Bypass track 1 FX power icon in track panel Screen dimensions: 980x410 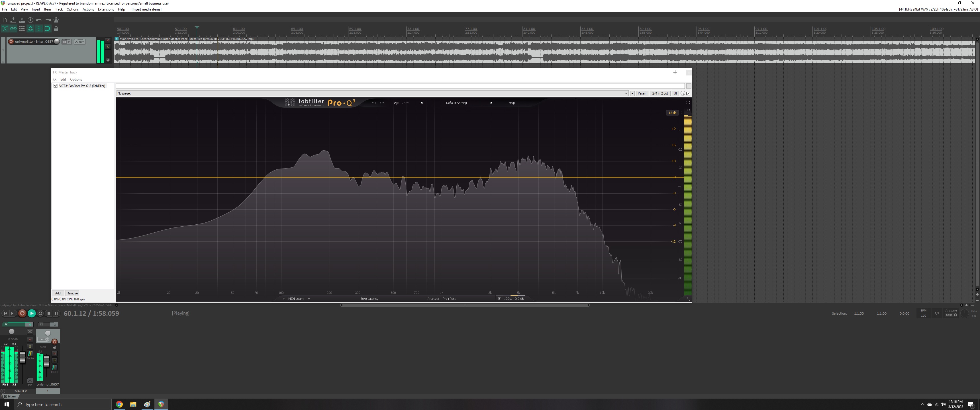[69, 42]
